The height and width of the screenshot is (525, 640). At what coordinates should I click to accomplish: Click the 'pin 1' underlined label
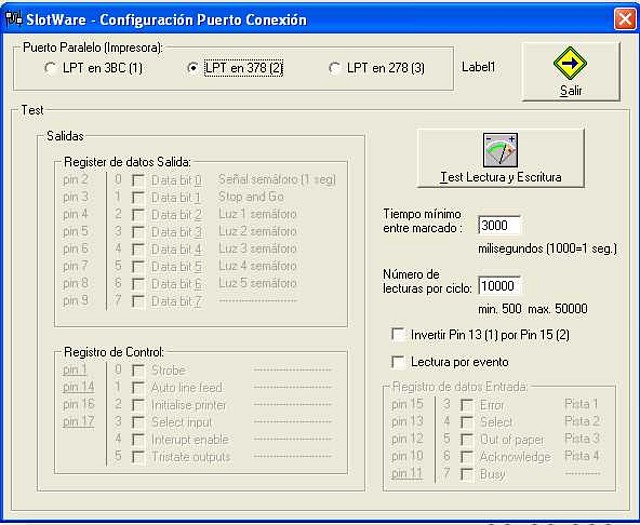click(75, 369)
